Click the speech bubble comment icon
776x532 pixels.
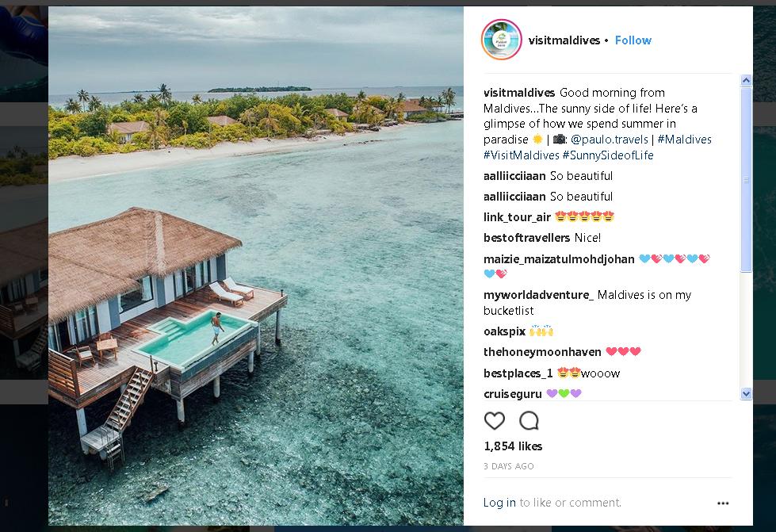529,420
